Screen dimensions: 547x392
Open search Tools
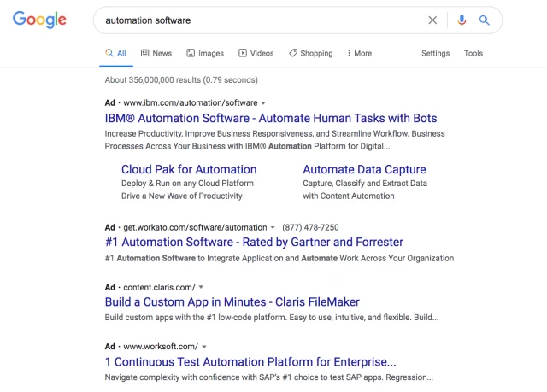click(x=473, y=53)
